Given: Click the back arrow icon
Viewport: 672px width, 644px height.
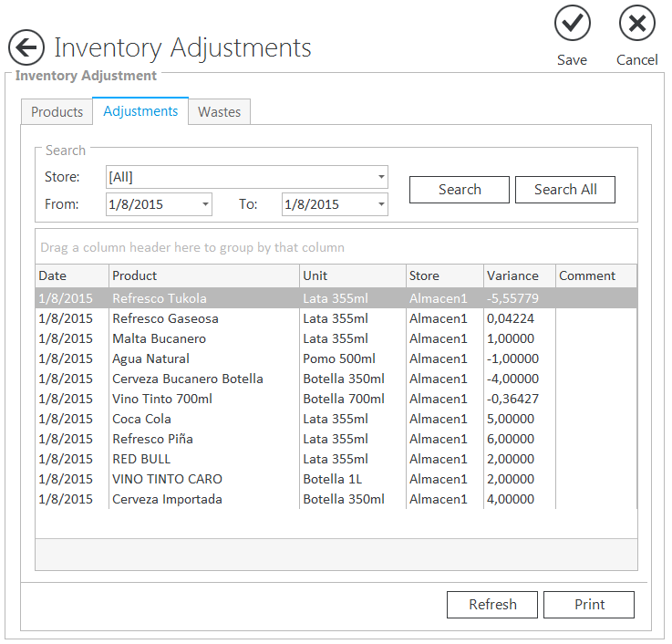Looking at the screenshot, I should (26, 48).
